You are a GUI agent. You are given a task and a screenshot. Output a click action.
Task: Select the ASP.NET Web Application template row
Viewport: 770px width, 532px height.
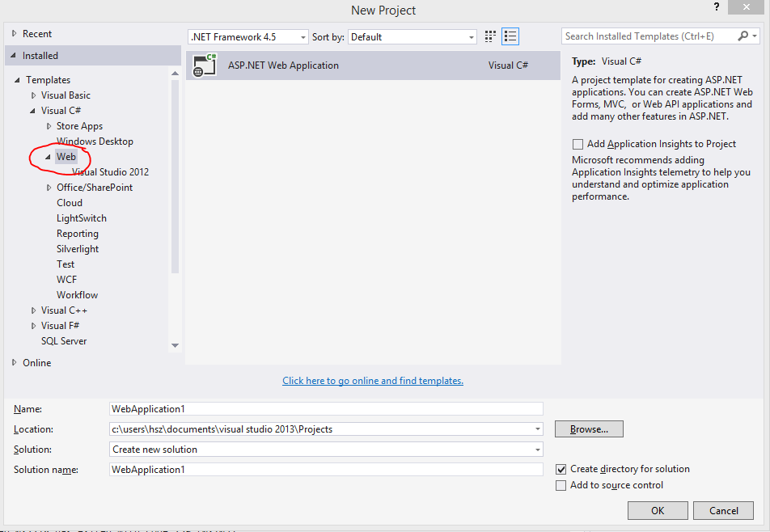coord(373,65)
